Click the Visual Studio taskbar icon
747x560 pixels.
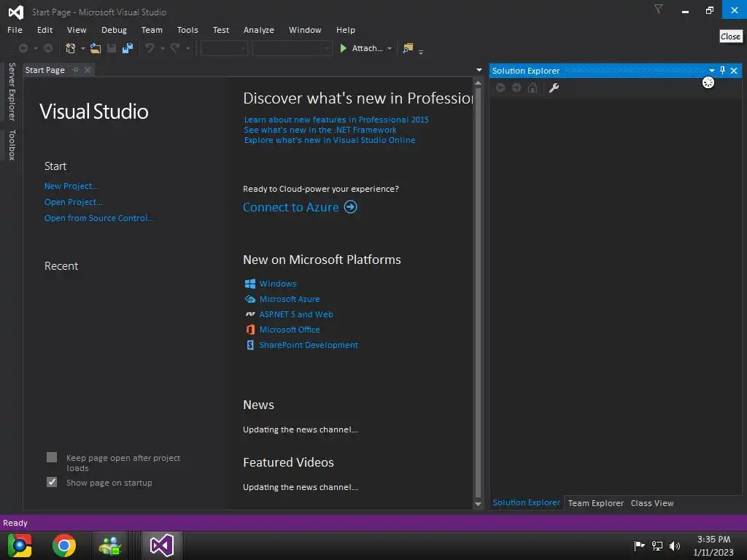162,545
